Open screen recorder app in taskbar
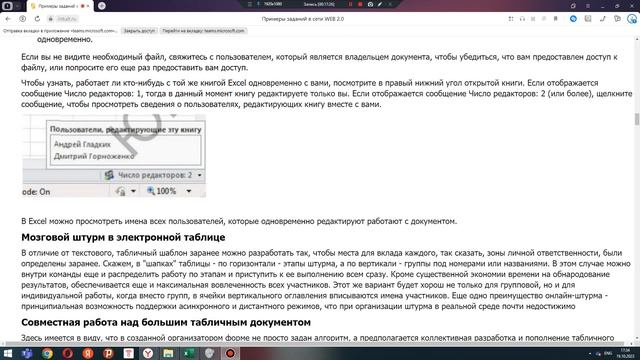640x360 pixels. point(230,353)
